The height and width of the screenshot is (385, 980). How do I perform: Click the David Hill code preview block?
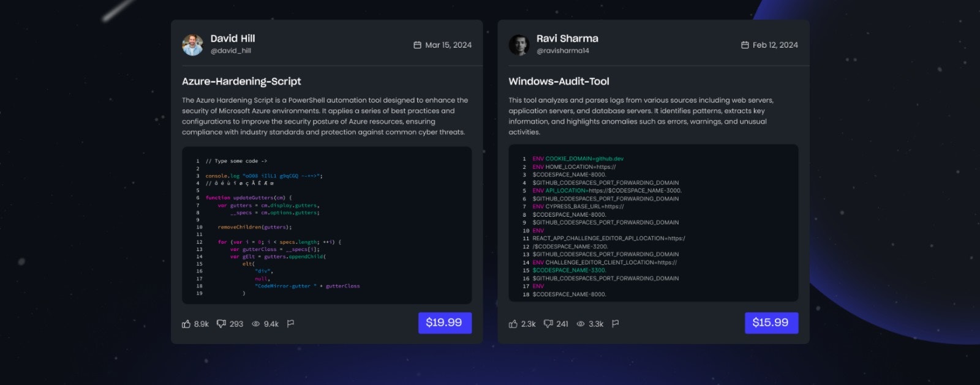coord(326,225)
